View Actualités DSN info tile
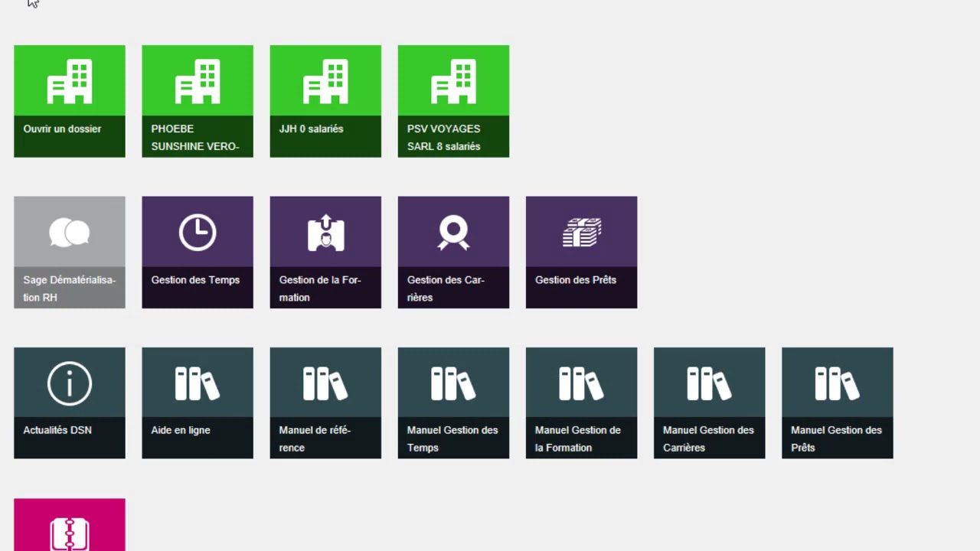This screenshot has height=551, width=980. (x=70, y=403)
